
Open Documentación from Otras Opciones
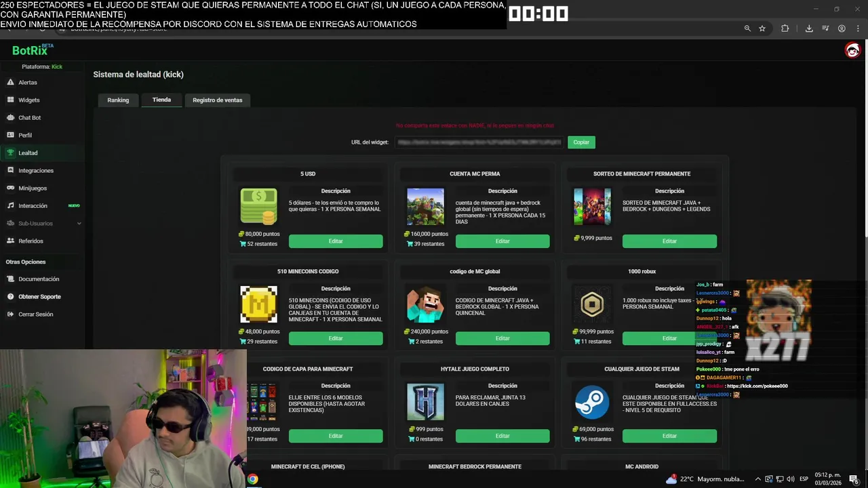point(38,279)
